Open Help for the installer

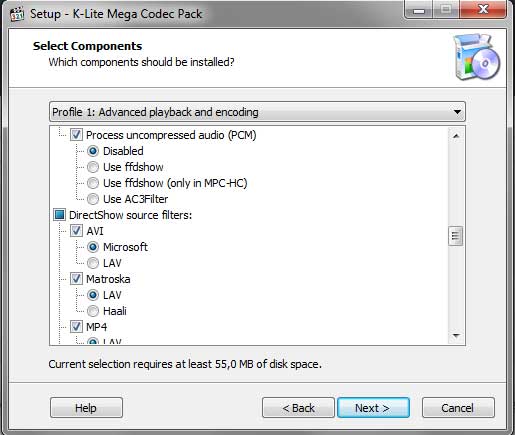pyautogui.click(x=86, y=408)
